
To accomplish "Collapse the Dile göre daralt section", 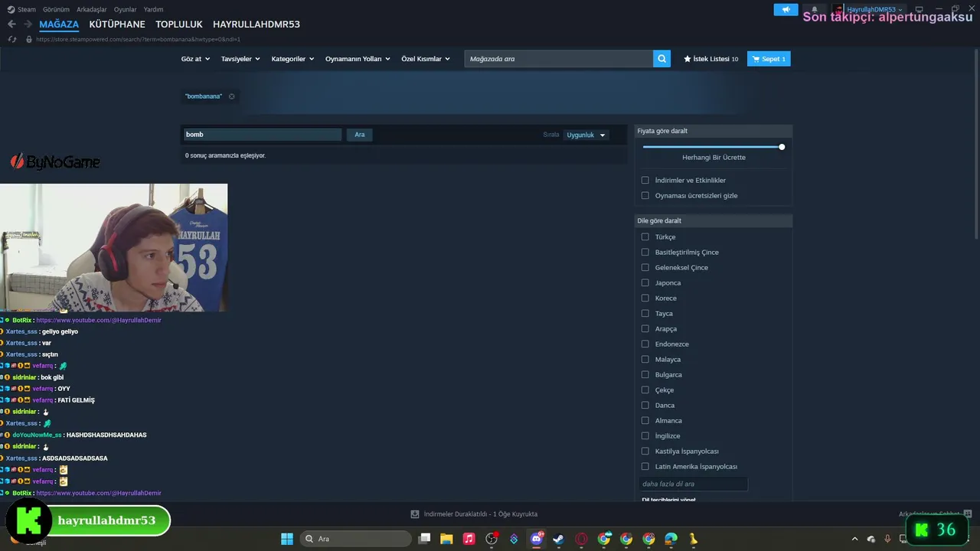I will tap(714, 220).
